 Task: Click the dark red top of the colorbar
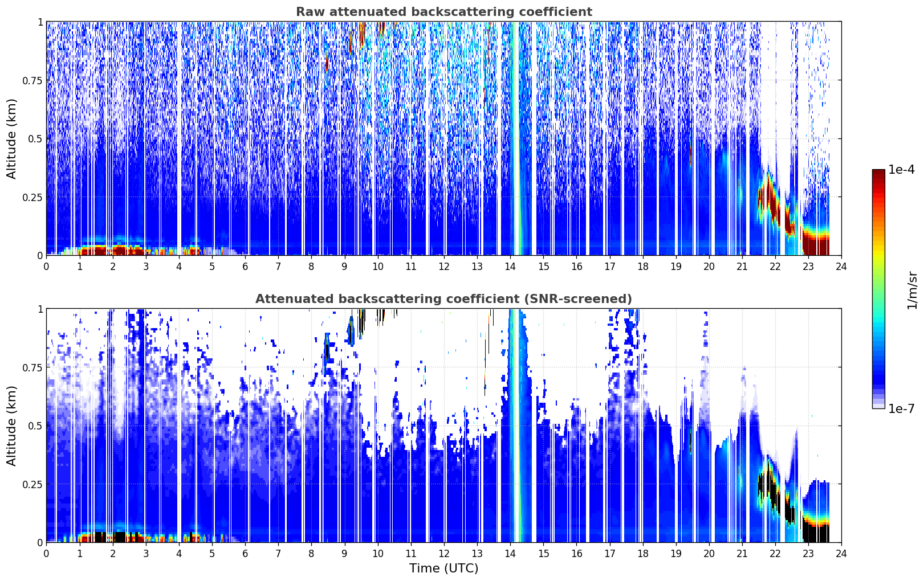click(x=878, y=177)
